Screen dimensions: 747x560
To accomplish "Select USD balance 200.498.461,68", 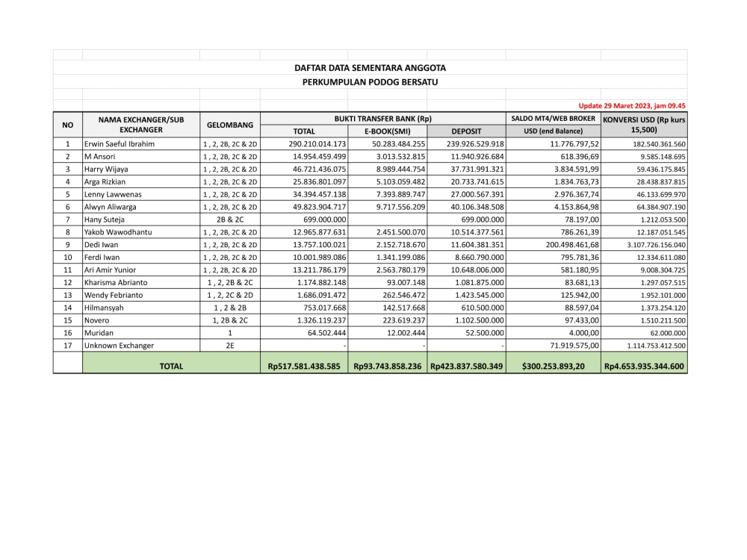I will pyautogui.click(x=573, y=245).
